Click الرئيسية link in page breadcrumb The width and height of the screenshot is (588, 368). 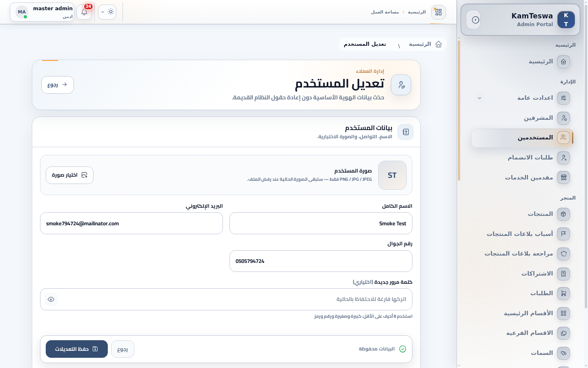[x=420, y=44]
